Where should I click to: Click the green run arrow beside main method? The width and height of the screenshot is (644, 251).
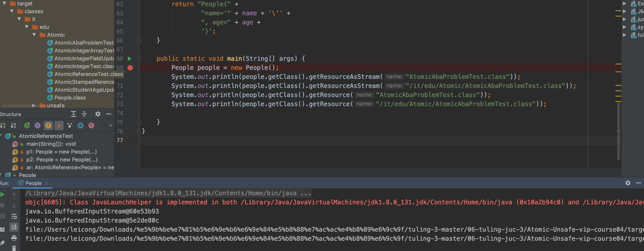click(x=130, y=59)
